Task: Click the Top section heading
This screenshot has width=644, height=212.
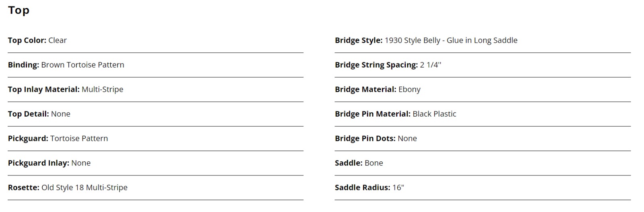Action: pyautogui.click(x=19, y=10)
